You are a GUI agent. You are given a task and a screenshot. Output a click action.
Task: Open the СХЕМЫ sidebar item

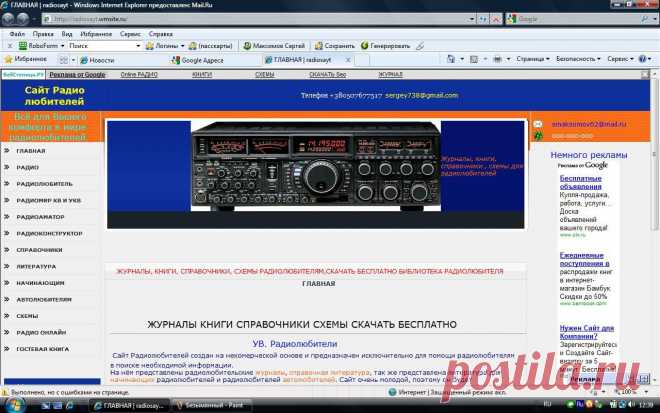click(x=27, y=316)
